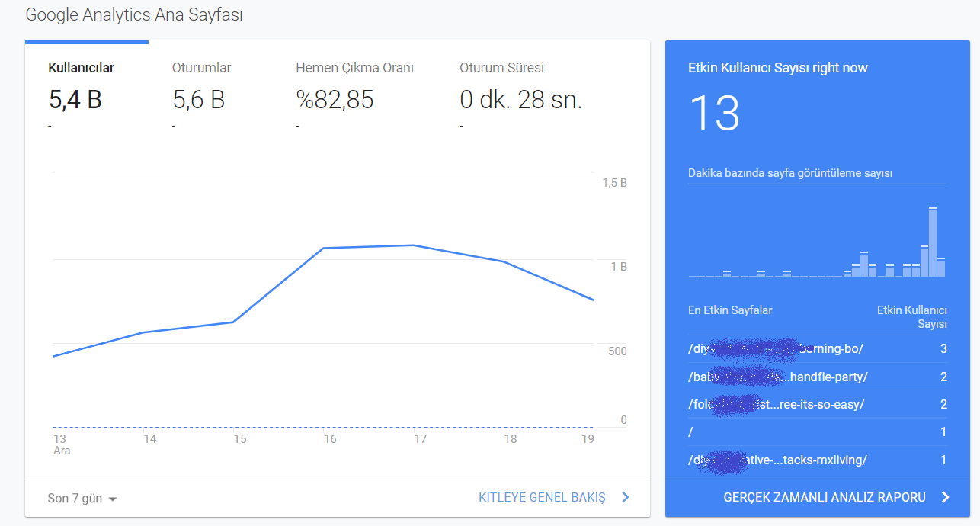Click the %82,85 bounce rate value
Viewport: 980px width, 526px height.
pyautogui.click(x=335, y=100)
